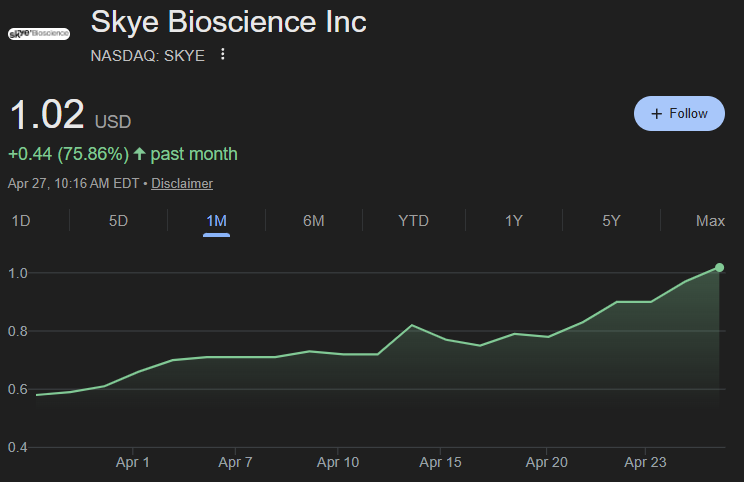The image size is (744, 482).
Task: Click the Apr 23 date axis label
Action: (645, 463)
